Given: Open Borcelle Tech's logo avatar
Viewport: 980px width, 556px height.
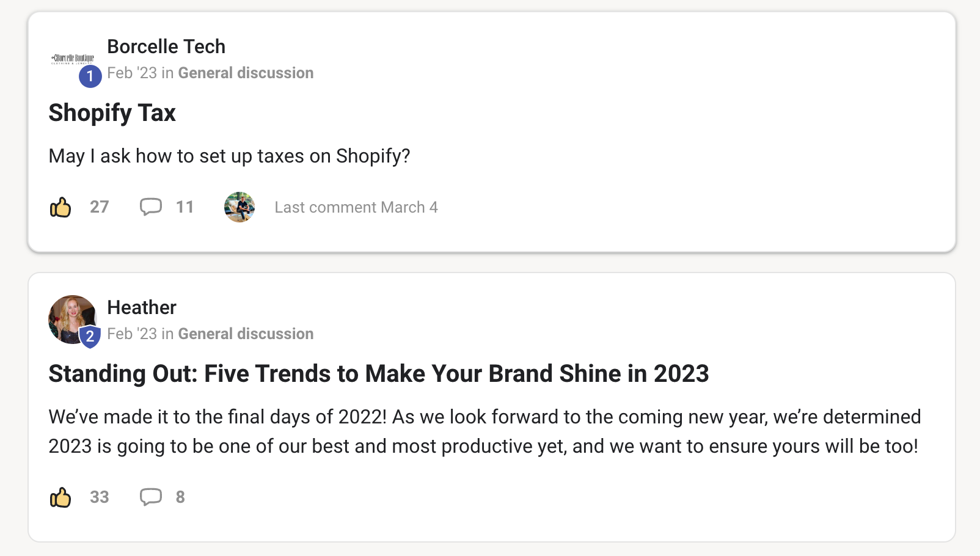Looking at the screenshot, I should (x=72, y=58).
